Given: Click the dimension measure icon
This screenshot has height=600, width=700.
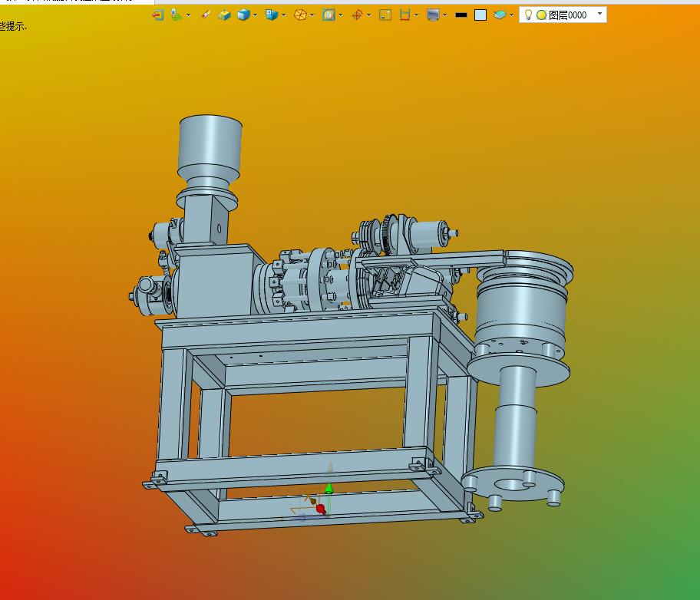Looking at the screenshot, I should [x=405, y=15].
